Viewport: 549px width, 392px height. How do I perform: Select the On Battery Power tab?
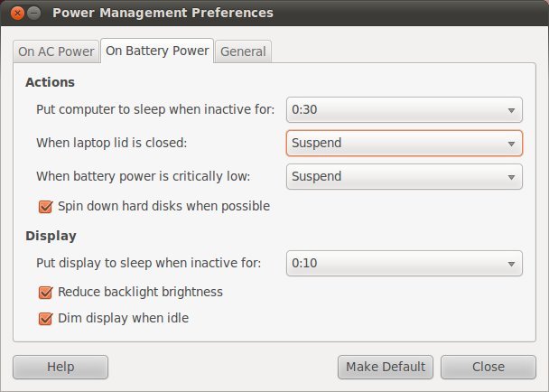(157, 51)
